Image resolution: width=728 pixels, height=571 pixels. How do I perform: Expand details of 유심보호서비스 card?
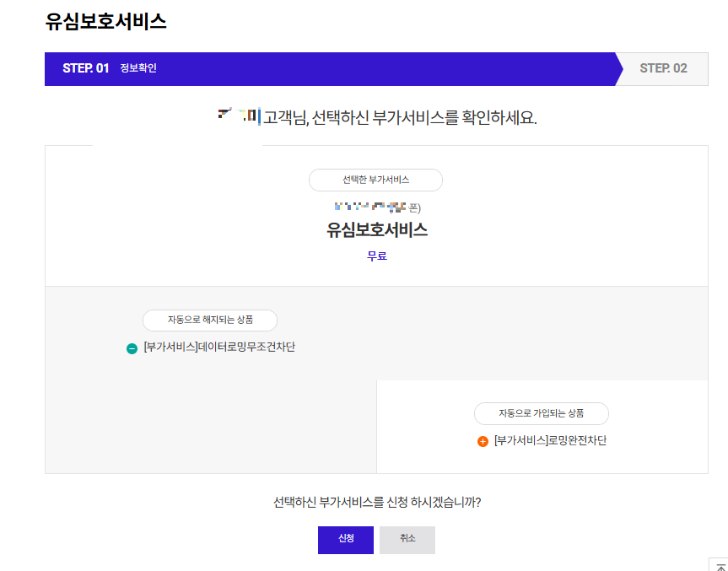click(x=376, y=229)
